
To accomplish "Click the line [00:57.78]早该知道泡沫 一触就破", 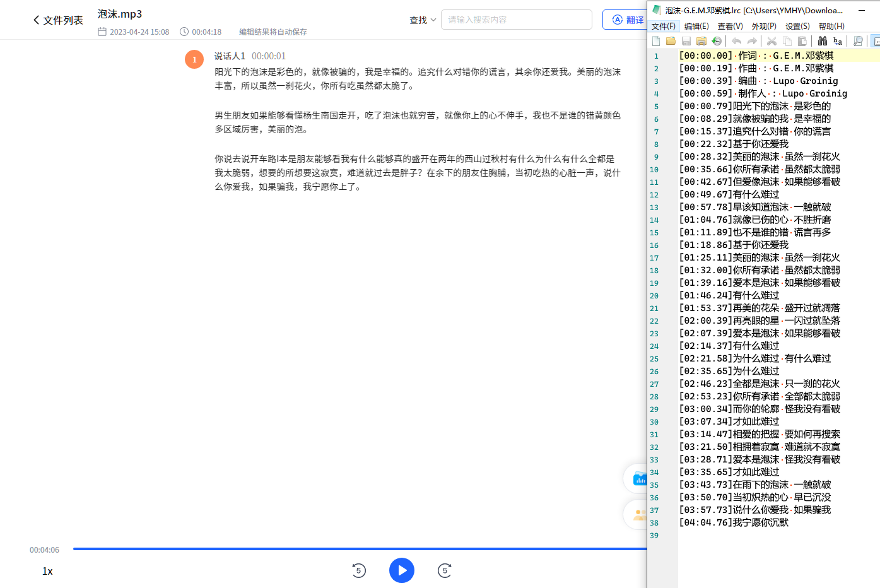I will [754, 207].
